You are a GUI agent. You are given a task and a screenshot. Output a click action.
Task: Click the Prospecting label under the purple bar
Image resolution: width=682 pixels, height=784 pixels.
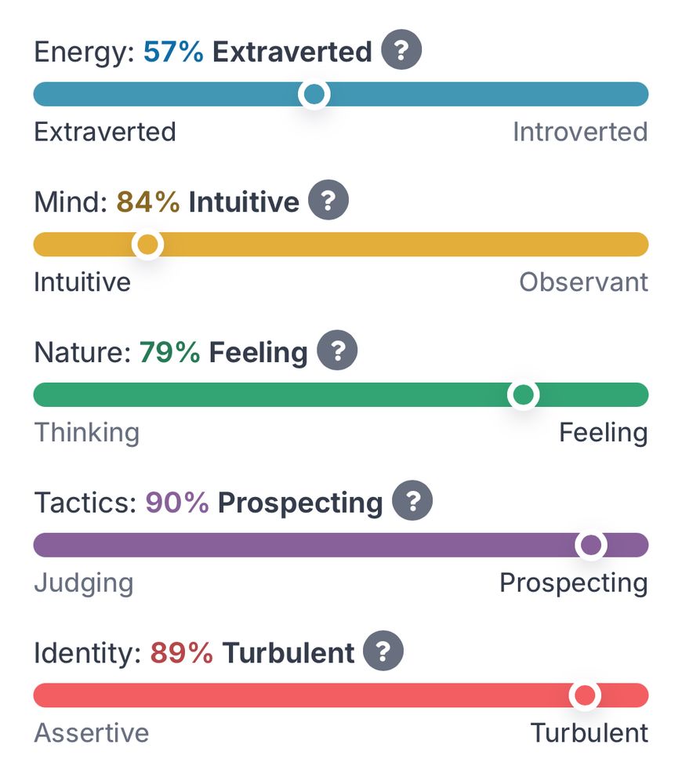coord(574,583)
